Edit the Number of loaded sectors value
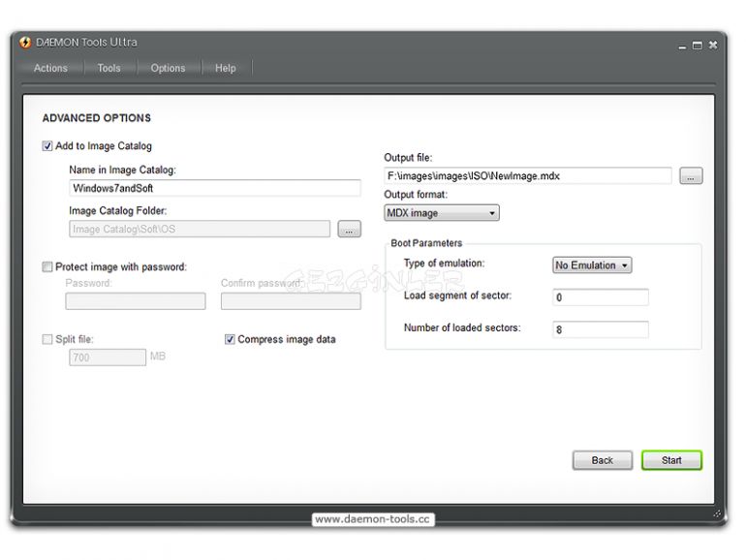The width and height of the screenshot is (746, 560). (x=601, y=329)
